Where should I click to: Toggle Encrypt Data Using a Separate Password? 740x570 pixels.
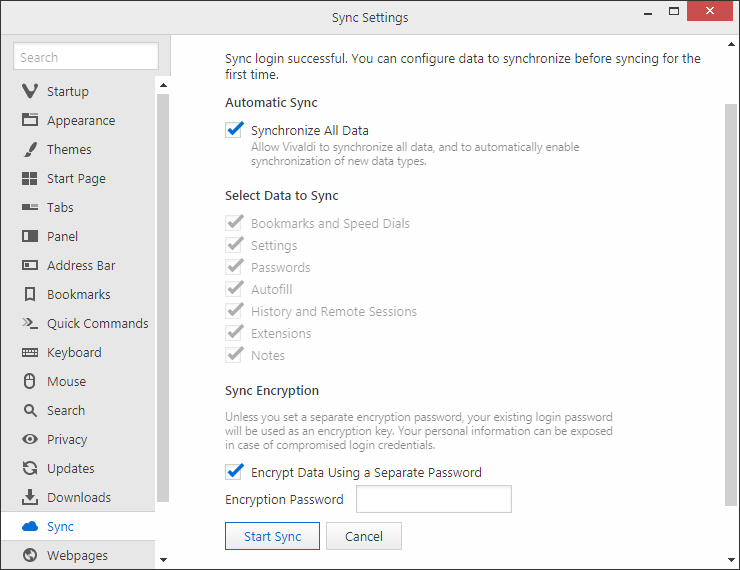[x=235, y=472]
